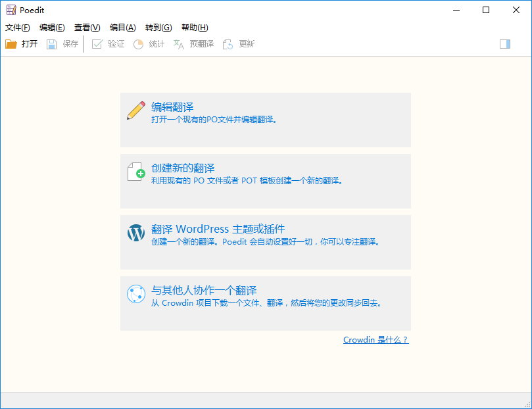Click text '从 Crowdin 项目下载一个文件'
Viewport: 532px width, 409px height.
[x=206, y=303]
